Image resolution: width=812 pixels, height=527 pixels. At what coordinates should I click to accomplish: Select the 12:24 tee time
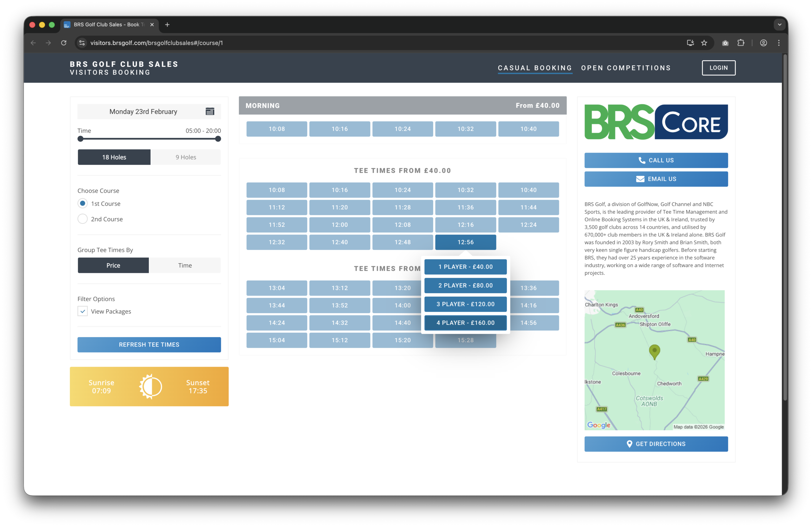[x=528, y=225]
